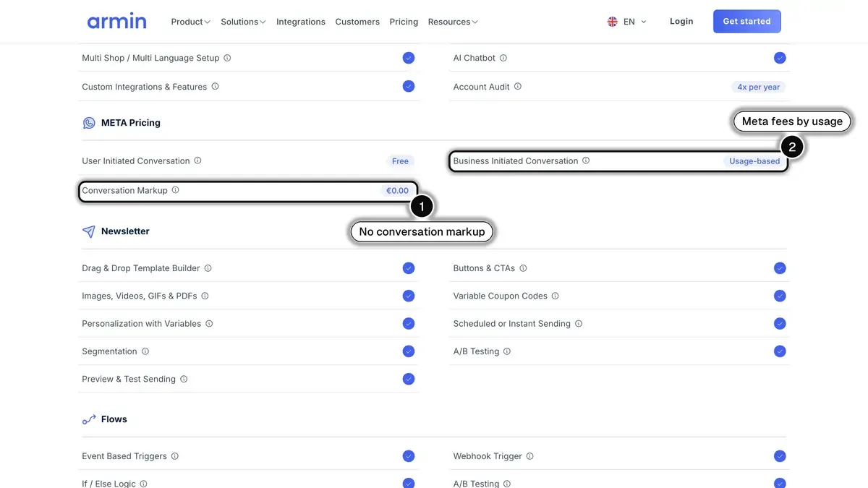Expand the Solutions dropdown menu
This screenshot has width=868, height=488.
pos(243,22)
